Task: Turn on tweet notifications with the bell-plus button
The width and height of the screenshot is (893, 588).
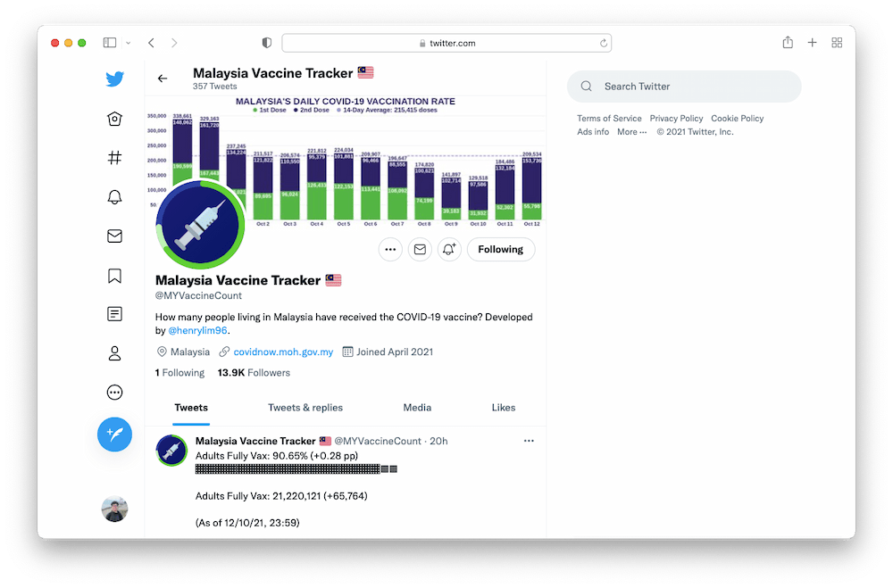Action: click(x=449, y=249)
